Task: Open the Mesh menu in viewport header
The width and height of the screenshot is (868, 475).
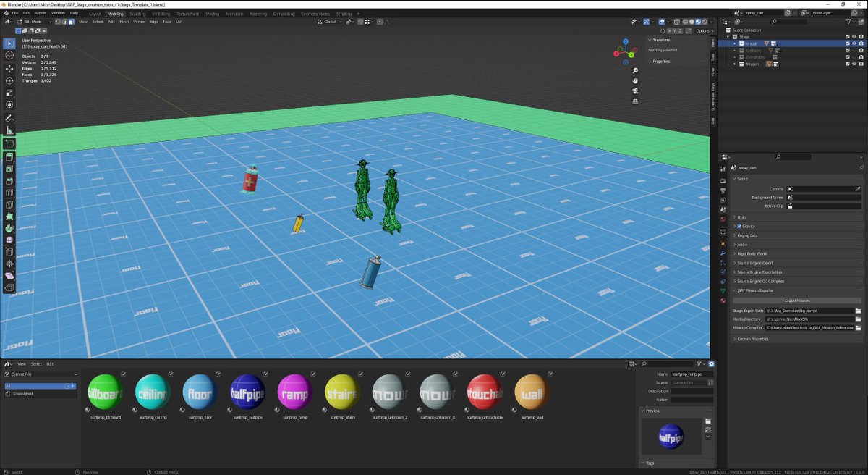Action: pos(124,22)
